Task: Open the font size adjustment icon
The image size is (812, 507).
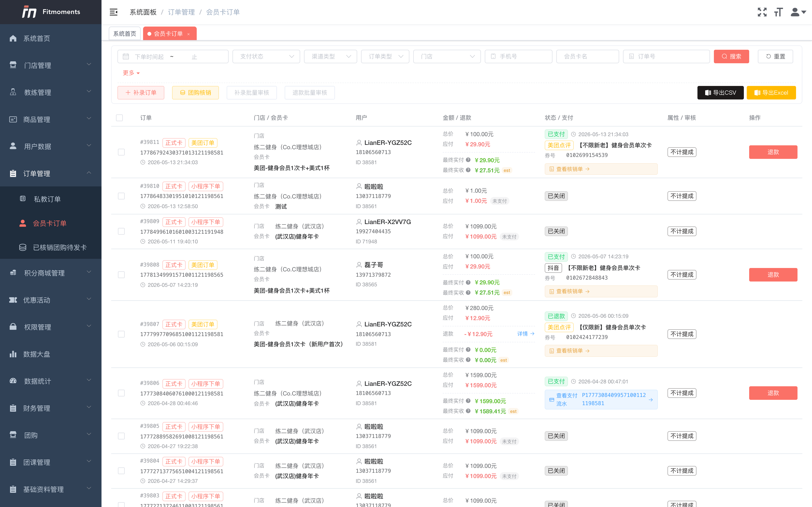Action: (x=778, y=12)
